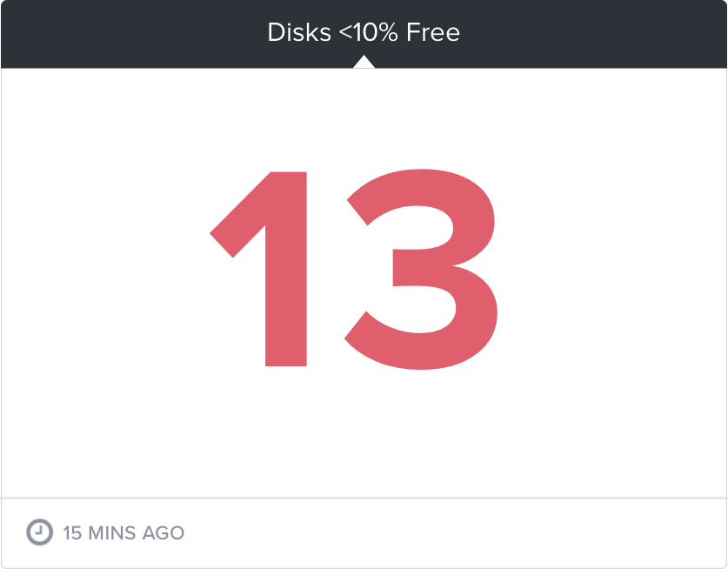Click the dark header bar right of title
This screenshot has width=728, height=569.
tap(593, 33)
